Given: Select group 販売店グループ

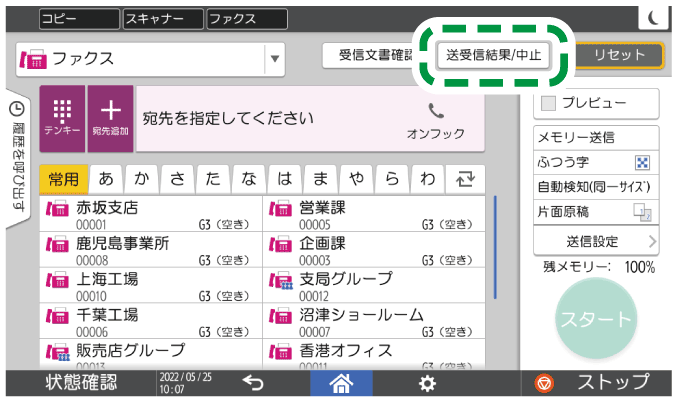Looking at the screenshot, I should pyautogui.click(x=151, y=355).
